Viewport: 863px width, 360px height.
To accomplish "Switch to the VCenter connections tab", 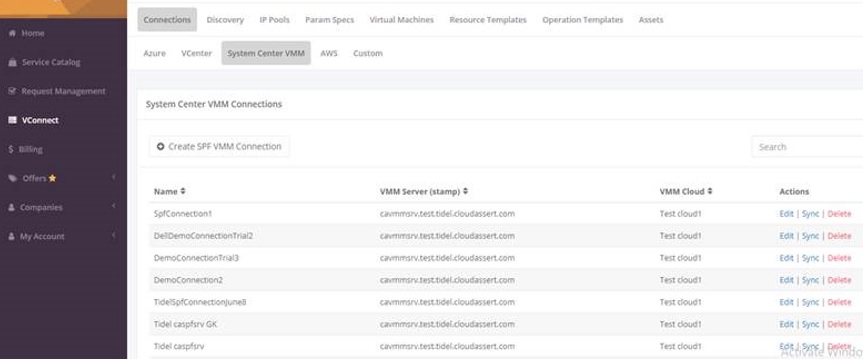I will [196, 53].
